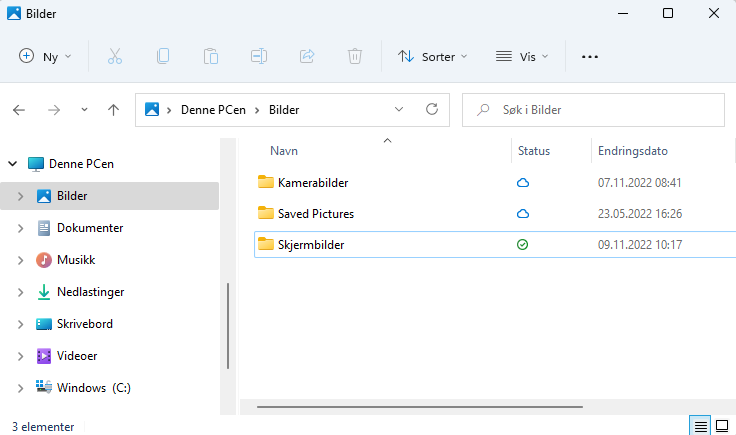Click the Copy icon in toolbar
Image resolution: width=736 pixels, height=435 pixels.
click(163, 56)
